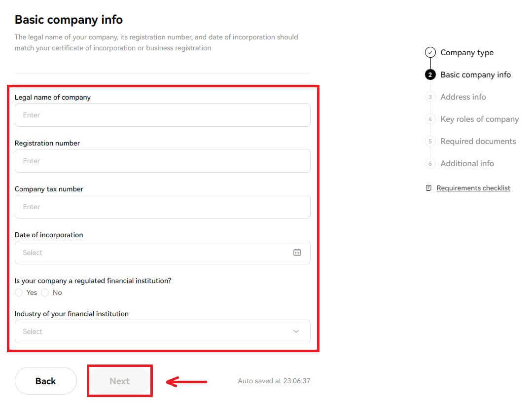Click the chevron on the industry Select field
Screen dimensions: 532x402
click(x=296, y=331)
